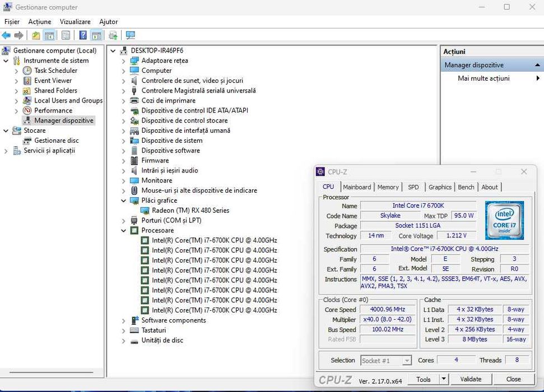
Task: Click the Intel Core i7 logo in CPU-Z
Action: point(504,221)
